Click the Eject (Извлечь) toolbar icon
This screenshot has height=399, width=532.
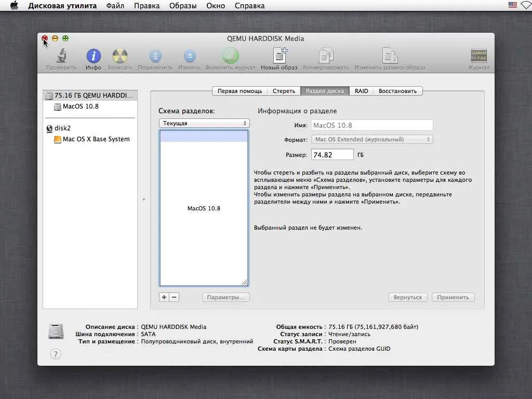[190, 56]
